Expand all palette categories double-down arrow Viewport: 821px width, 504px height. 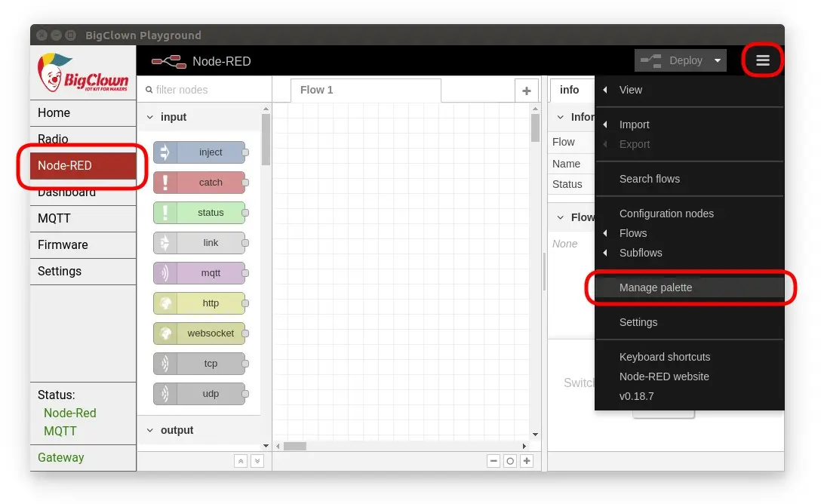pyautogui.click(x=257, y=461)
